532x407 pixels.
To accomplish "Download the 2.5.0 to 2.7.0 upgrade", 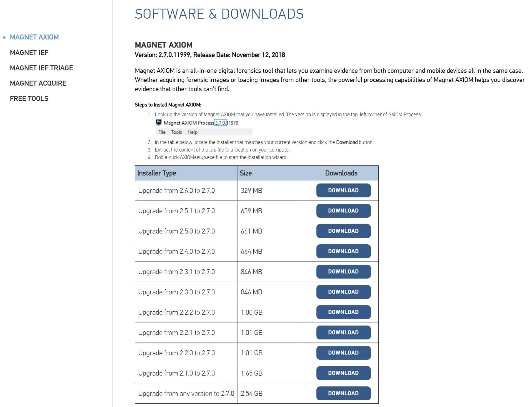I will pos(343,231).
